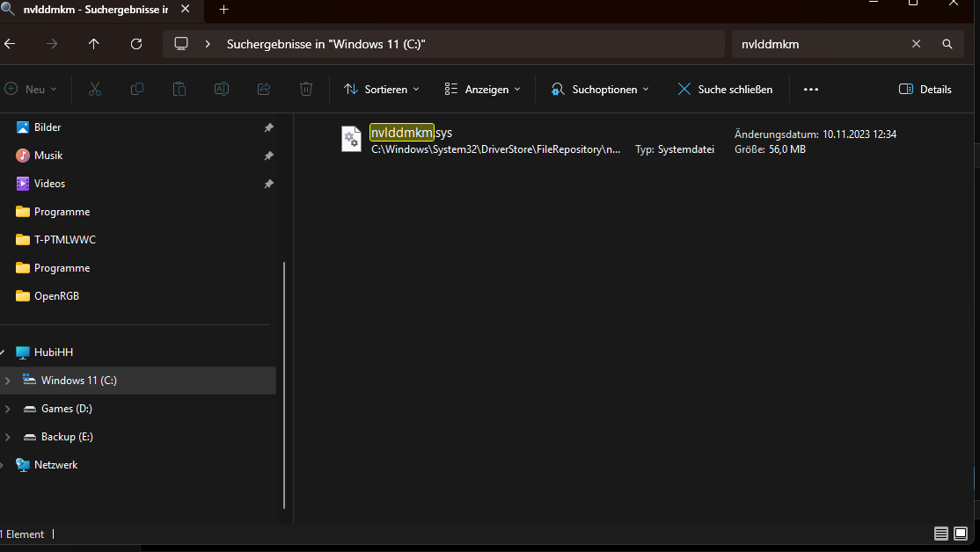980x552 pixels.
Task: Toggle the Details pane
Action: 925,90
